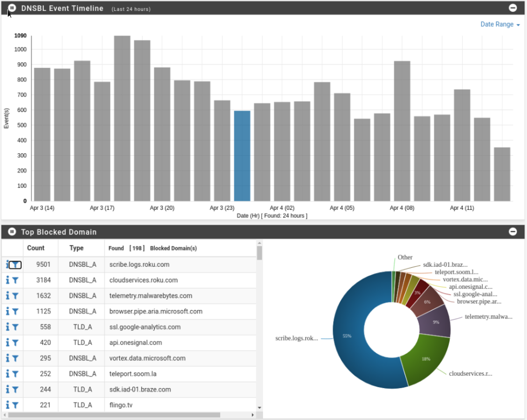Image resolution: width=527 pixels, height=420 pixels.
Task: Click filter icon for scribe.logs.roku.com
Action: click(15, 265)
